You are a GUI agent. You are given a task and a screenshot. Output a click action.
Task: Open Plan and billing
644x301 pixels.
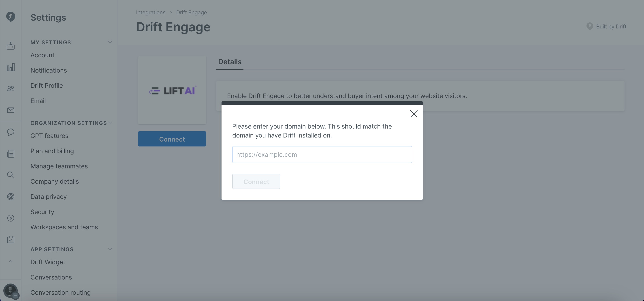(52, 151)
